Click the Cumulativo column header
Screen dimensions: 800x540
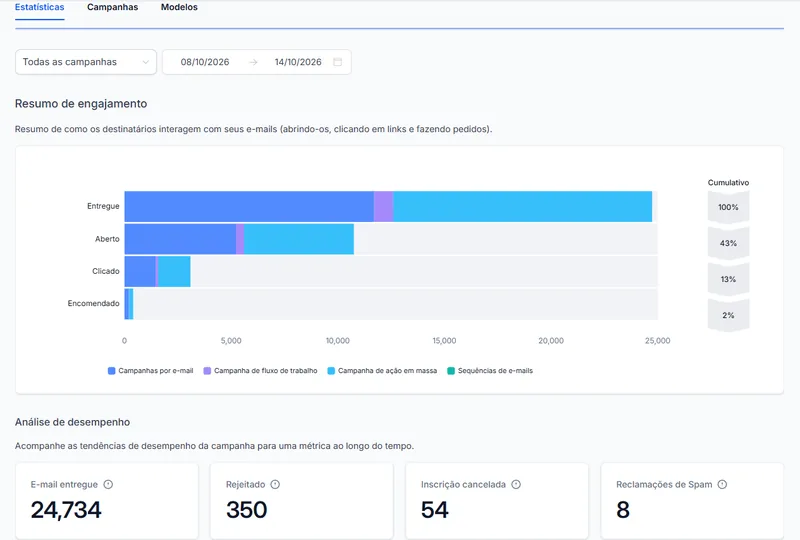tap(728, 182)
